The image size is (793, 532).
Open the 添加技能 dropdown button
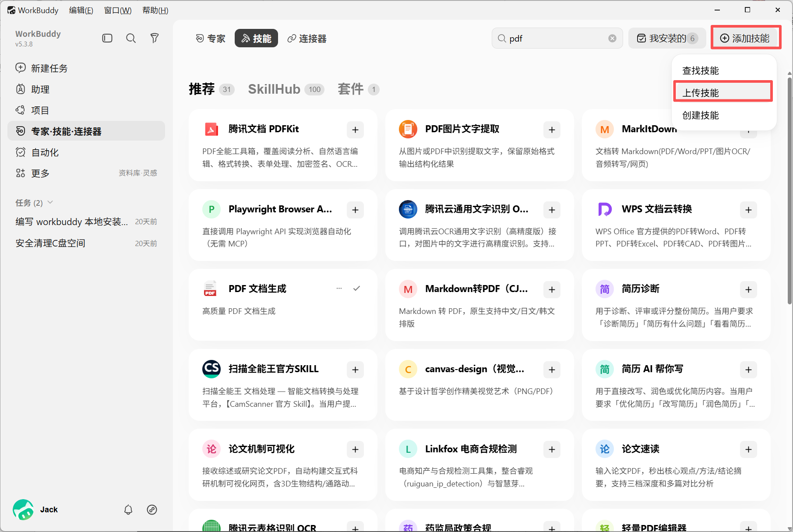[x=745, y=38]
